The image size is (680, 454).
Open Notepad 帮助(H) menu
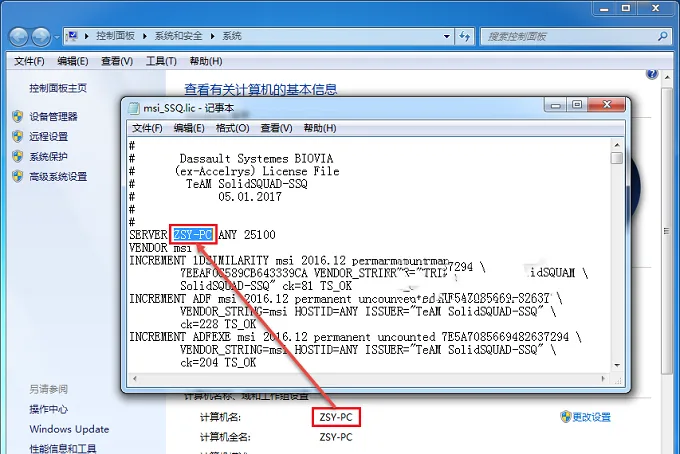pyautogui.click(x=320, y=128)
